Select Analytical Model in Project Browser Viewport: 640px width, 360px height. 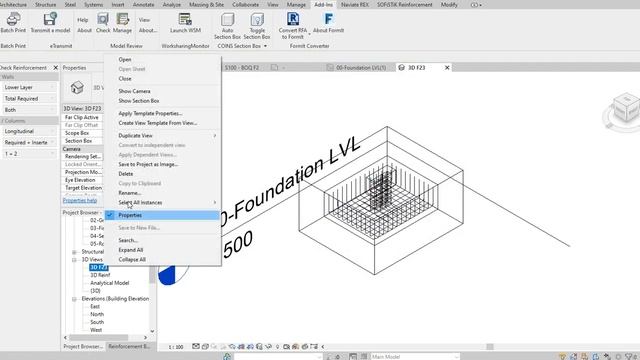click(x=109, y=283)
